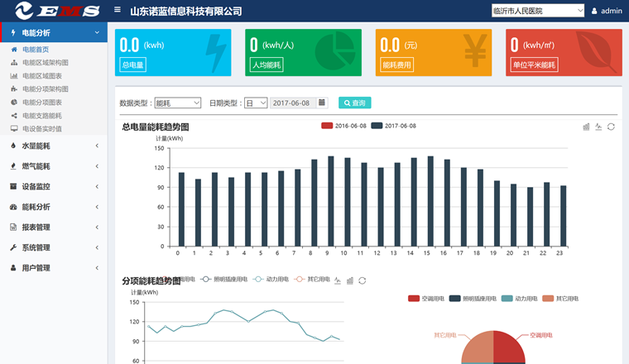
Task: Click the orange 其它用电 pie slice
Action: 478,350
